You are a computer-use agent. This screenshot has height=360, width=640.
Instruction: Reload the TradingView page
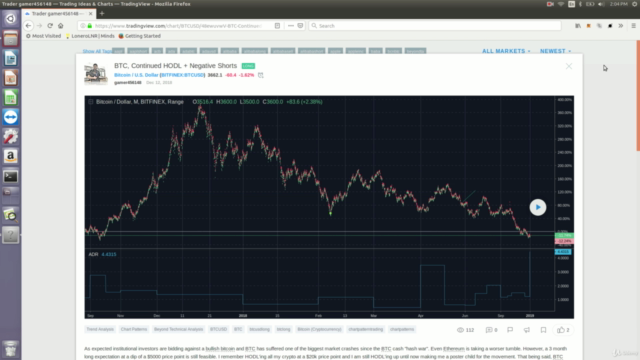click(x=50, y=26)
